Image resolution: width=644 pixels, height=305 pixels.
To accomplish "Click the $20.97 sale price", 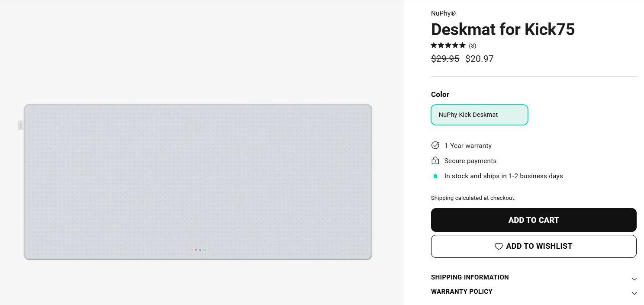I will tap(479, 59).
